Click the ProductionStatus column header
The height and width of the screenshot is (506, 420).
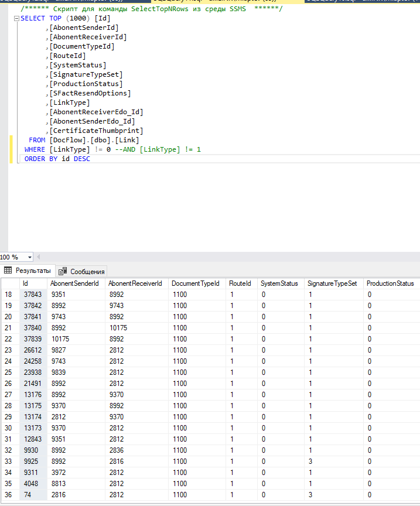tap(390, 283)
